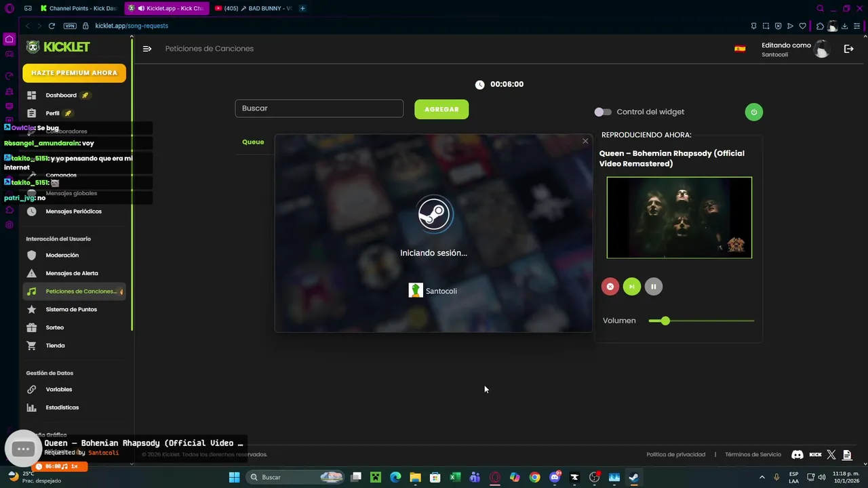
Task: Pause the current song
Action: (x=653, y=287)
